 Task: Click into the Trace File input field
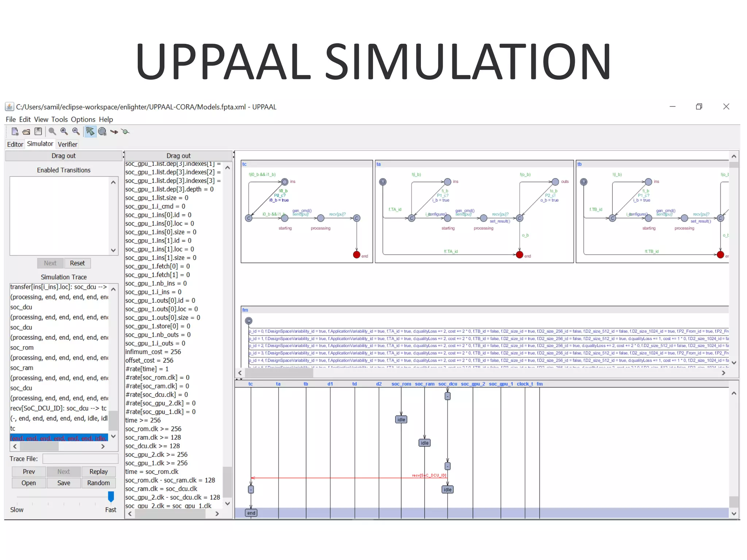coord(80,459)
